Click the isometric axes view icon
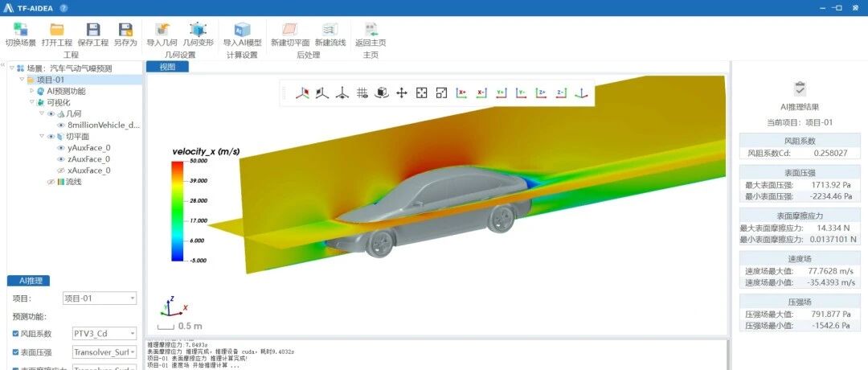This screenshot has height=370, width=868. [581, 93]
